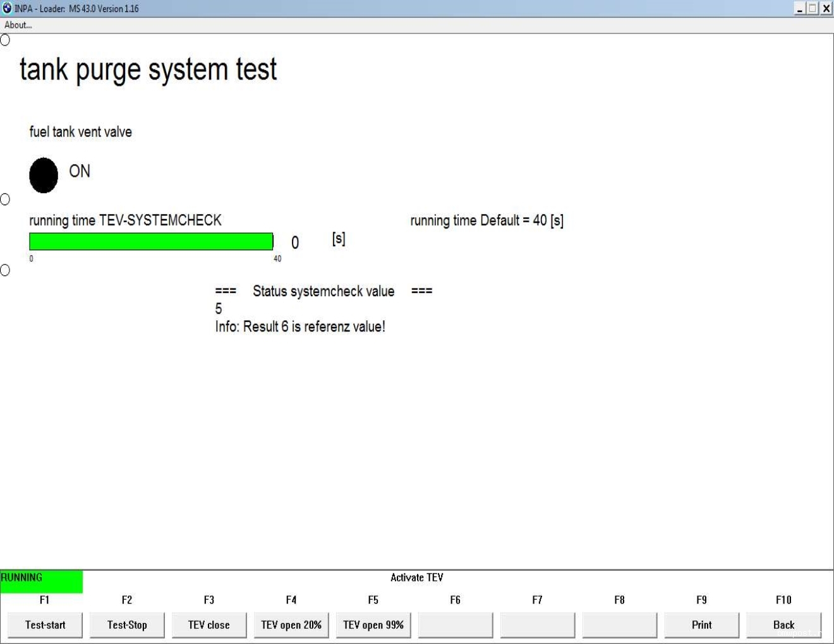This screenshot has height=644, width=834.
Task: Stop the test with Test-Stop
Action: click(x=127, y=625)
